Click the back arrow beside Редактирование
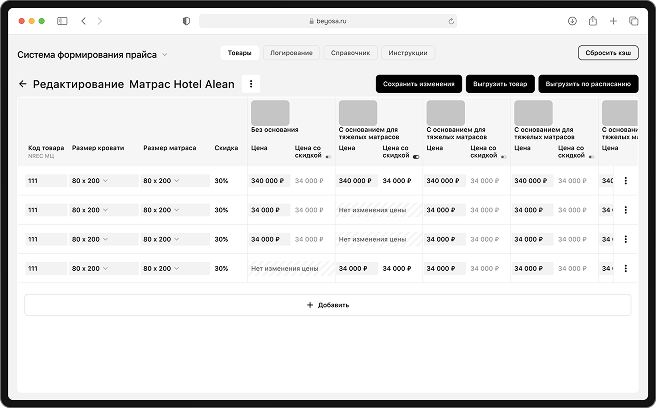This screenshot has width=656, height=408. [23, 85]
